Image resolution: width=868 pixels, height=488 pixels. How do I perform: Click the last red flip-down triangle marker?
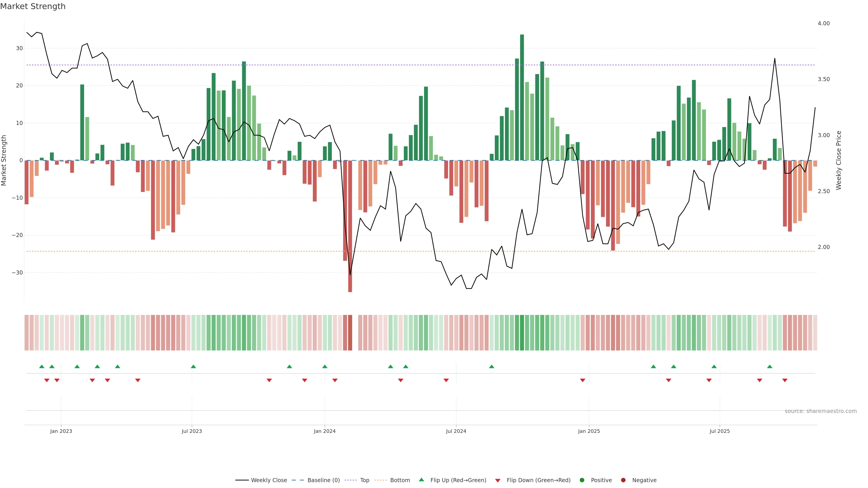785,380
